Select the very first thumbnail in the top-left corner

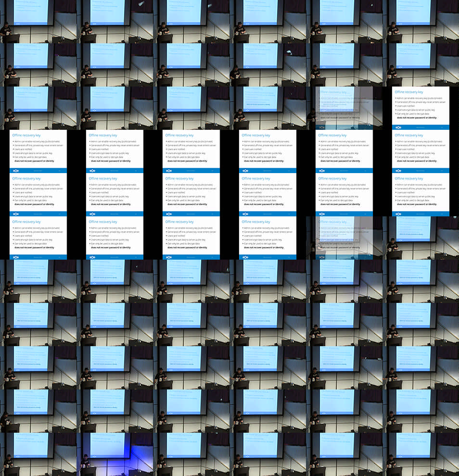(38, 22)
